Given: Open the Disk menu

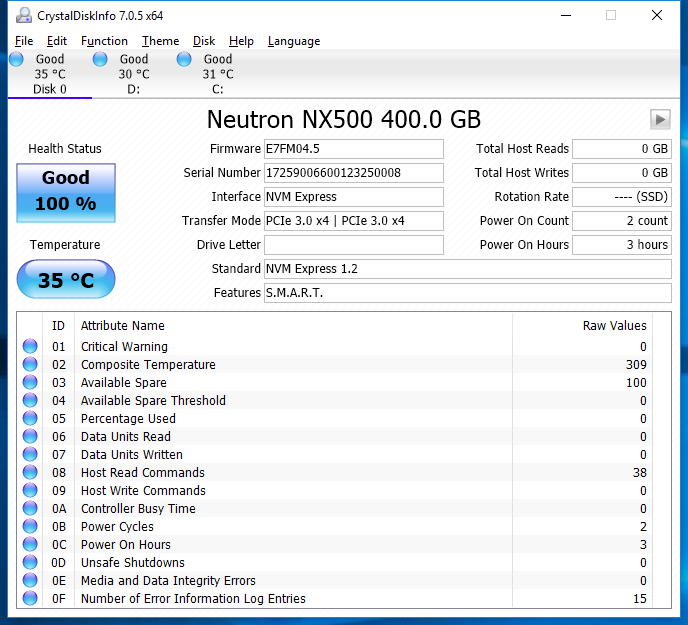Looking at the screenshot, I should (204, 41).
